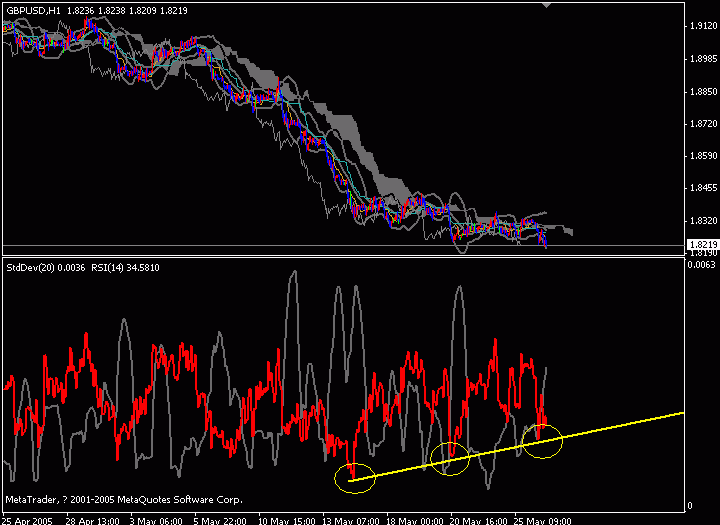Click the StdDev(20) 0.0036 indicator label
The image size is (720, 525).
coord(46,268)
